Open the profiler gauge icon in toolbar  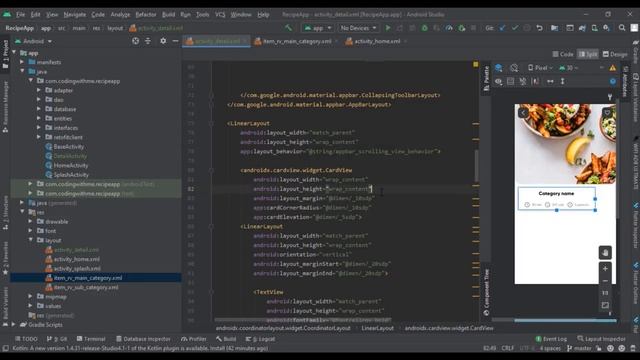(449, 28)
